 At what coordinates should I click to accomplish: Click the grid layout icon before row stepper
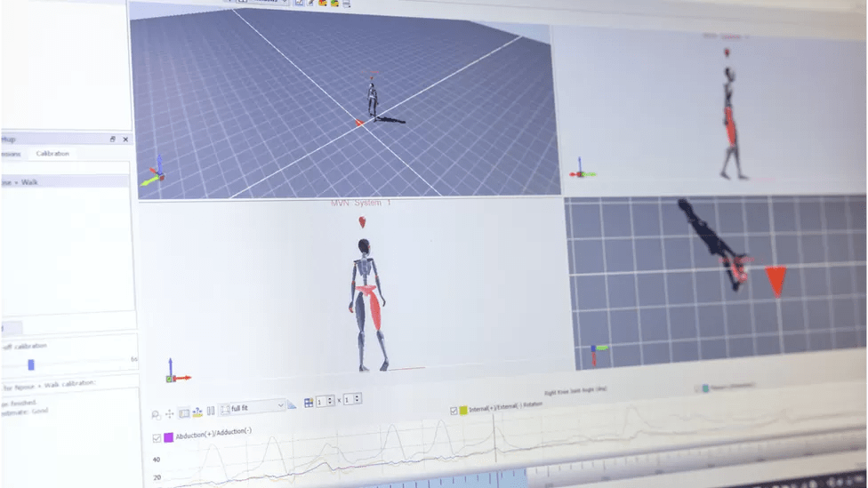coord(309,403)
